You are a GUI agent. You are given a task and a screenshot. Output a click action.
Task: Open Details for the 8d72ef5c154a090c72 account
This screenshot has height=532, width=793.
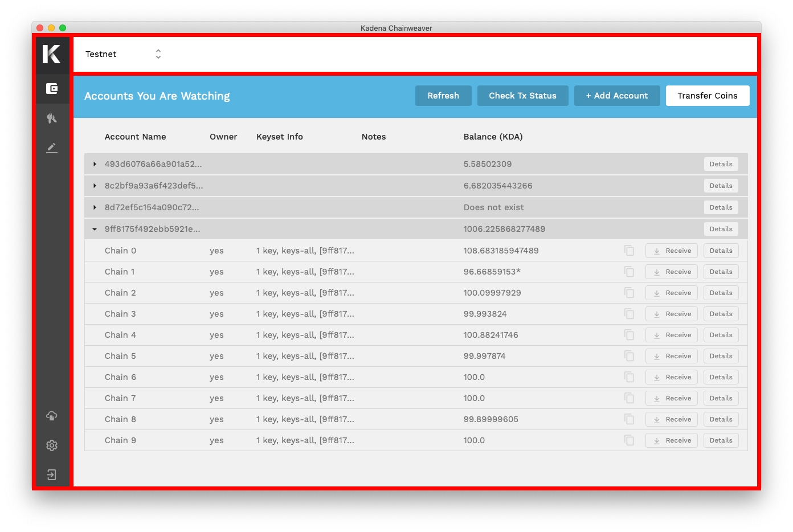(x=721, y=207)
